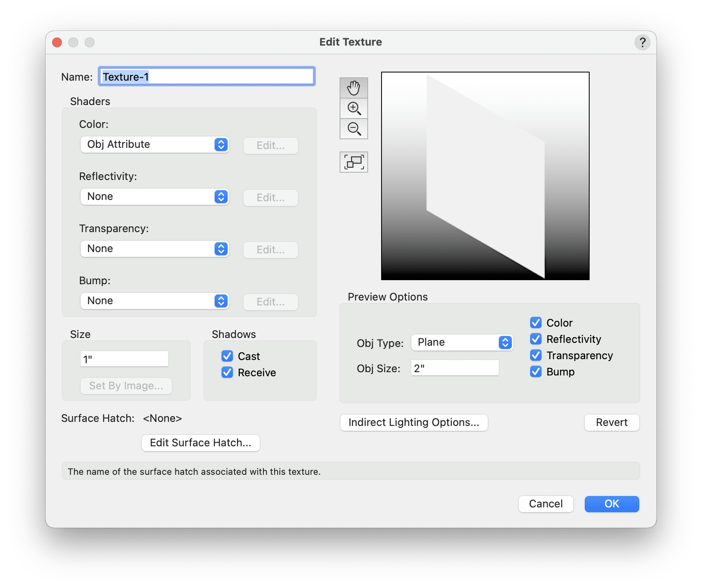Disable Reflectivity in Preview Options
The image size is (702, 588).
(x=536, y=339)
